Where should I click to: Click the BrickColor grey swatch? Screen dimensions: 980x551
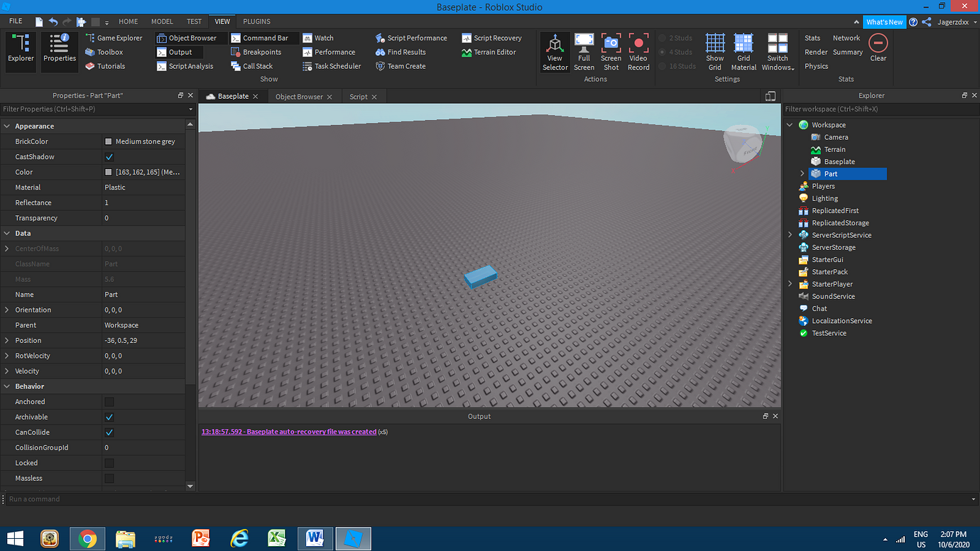point(109,142)
